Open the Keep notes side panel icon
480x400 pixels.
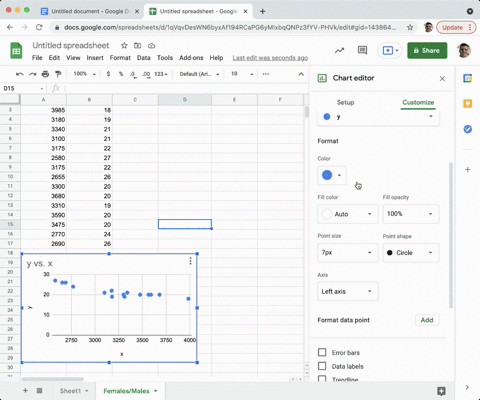click(x=468, y=104)
